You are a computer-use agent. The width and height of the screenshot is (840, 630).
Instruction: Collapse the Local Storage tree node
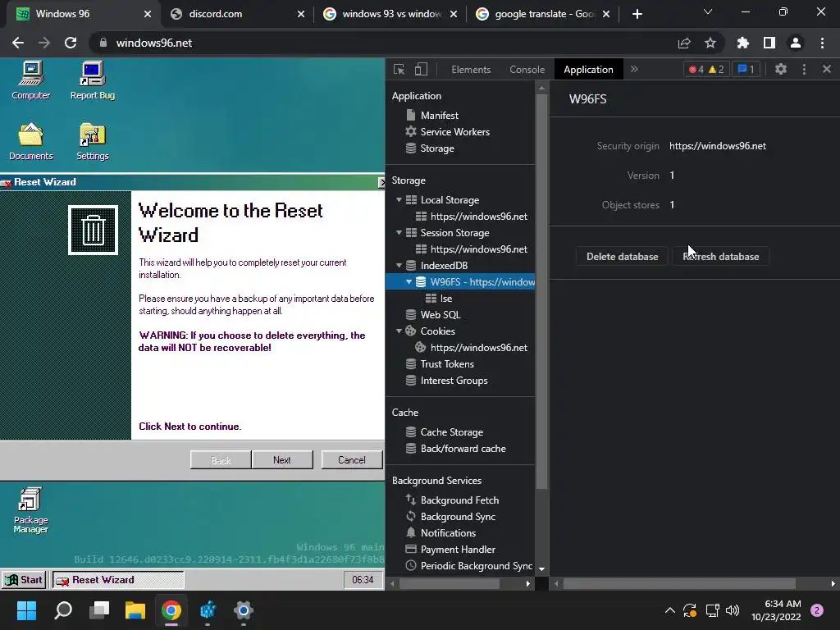tap(399, 200)
